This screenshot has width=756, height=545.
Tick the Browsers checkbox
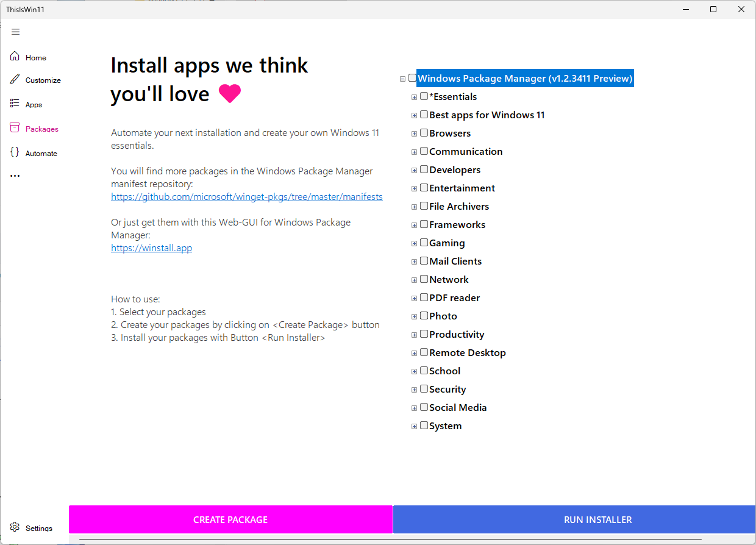coord(424,133)
